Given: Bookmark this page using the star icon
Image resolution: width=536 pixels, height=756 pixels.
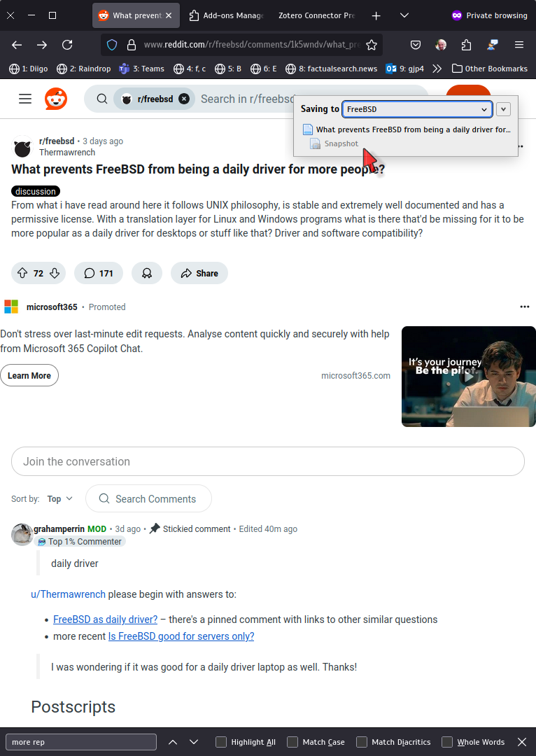Looking at the screenshot, I should 371,45.
